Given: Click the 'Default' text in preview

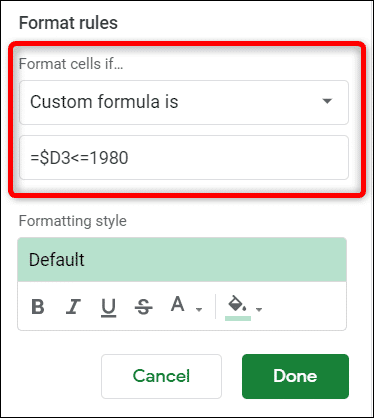Looking at the screenshot, I should pyautogui.click(x=57, y=260).
